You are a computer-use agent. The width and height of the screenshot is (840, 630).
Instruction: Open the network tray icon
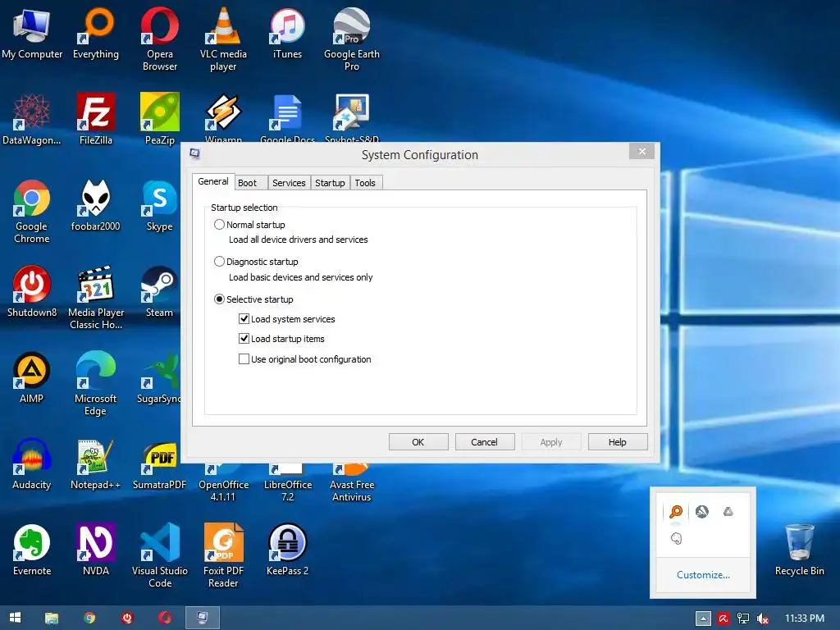tap(743, 619)
